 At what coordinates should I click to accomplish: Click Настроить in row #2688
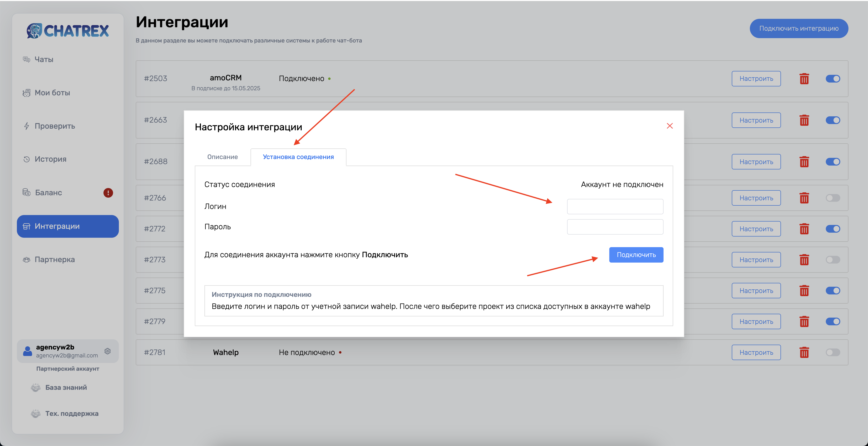pos(756,162)
